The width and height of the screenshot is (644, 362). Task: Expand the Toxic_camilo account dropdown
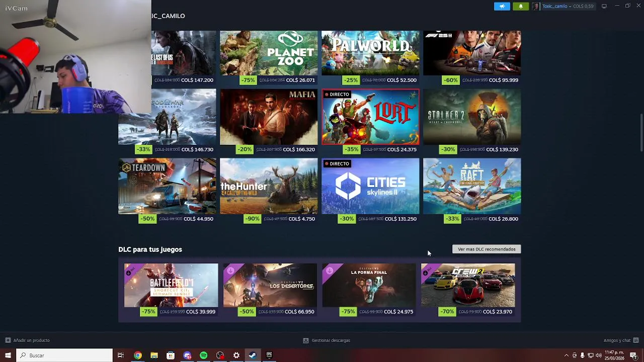(570, 6)
